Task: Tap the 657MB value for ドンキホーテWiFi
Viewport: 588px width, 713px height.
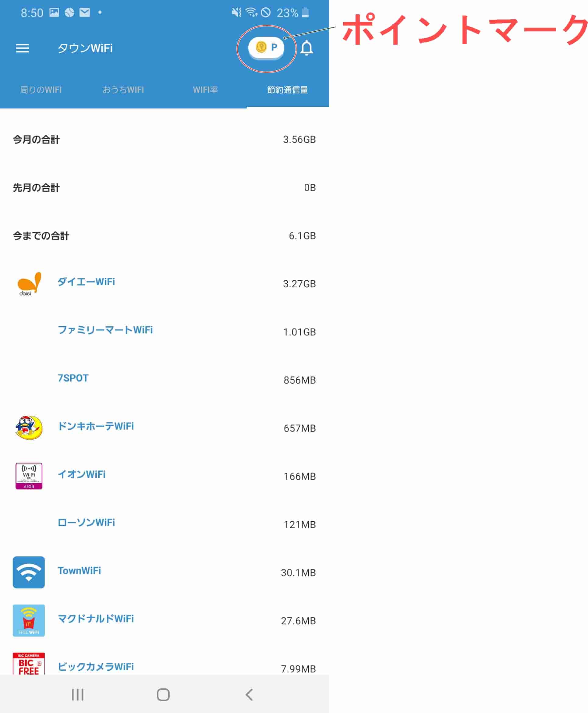Action: [300, 428]
